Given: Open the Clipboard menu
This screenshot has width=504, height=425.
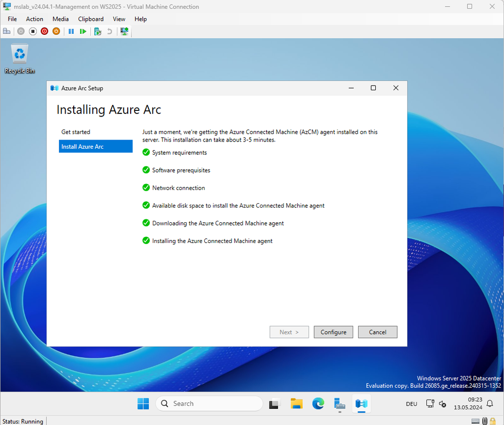Looking at the screenshot, I should [91, 19].
